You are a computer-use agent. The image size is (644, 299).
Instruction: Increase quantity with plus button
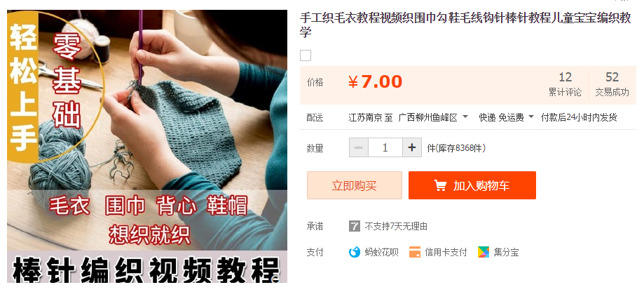click(x=412, y=147)
